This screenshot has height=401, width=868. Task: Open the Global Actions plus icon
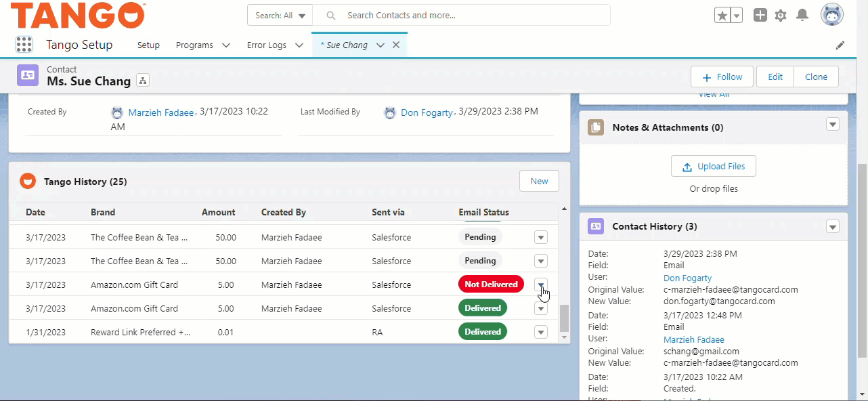pyautogui.click(x=760, y=16)
